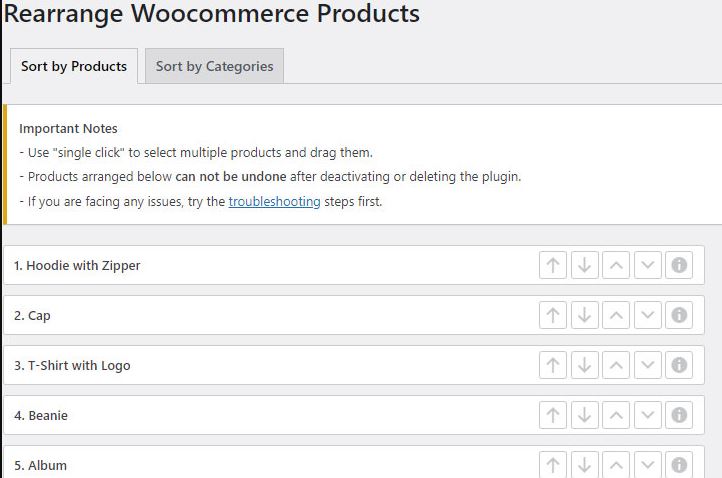Select the Beanie product row

pyautogui.click(x=354, y=415)
